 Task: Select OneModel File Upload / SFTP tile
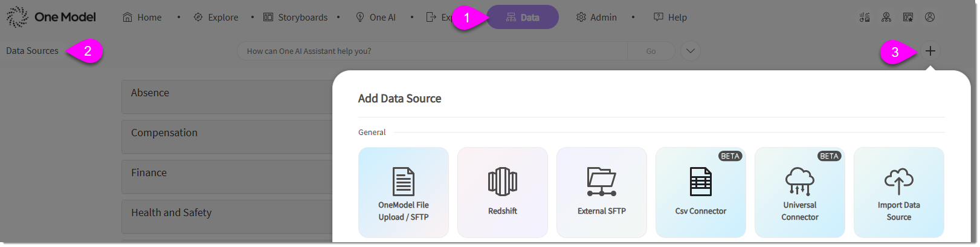point(404,192)
